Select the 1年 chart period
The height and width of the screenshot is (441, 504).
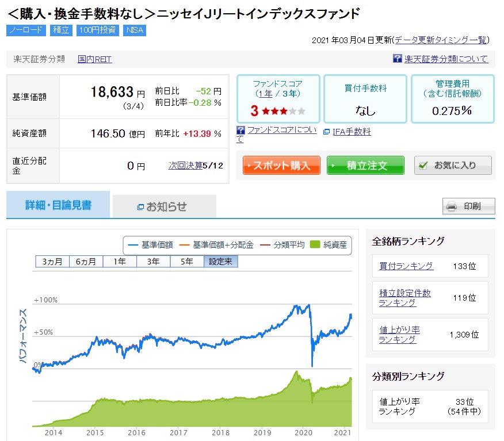click(120, 262)
